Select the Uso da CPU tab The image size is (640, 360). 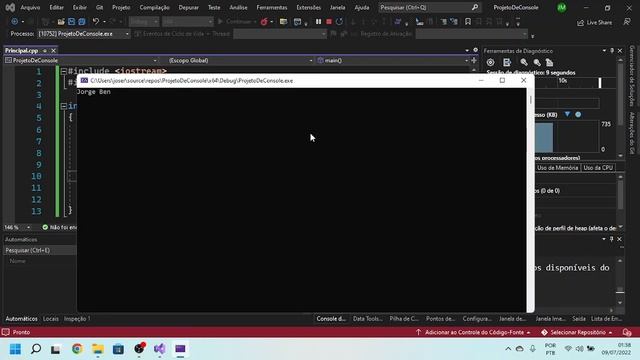(598, 168)
